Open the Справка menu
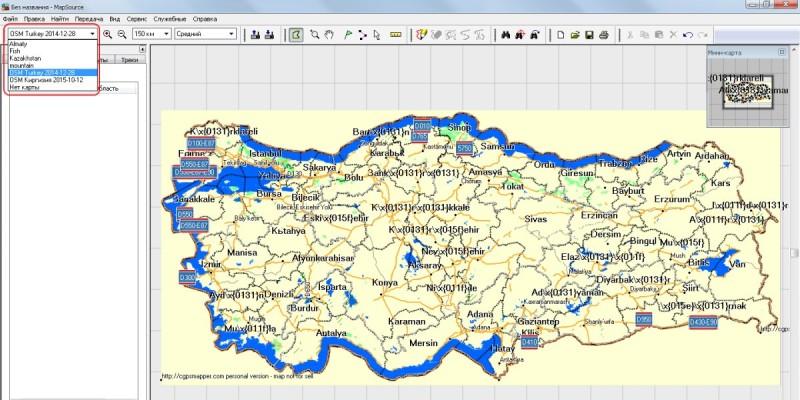The image size is (800, 400). tap(205, 19)
